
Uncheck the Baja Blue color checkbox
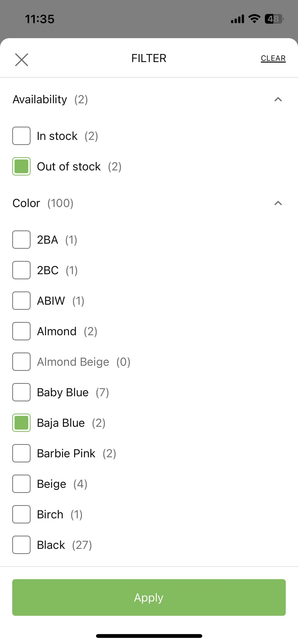[x=21, y=423]
